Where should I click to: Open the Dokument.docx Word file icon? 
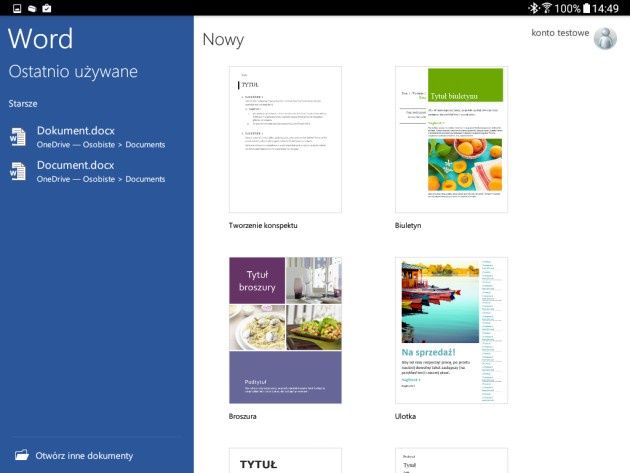pyautogui.click(x=18, y=137)
